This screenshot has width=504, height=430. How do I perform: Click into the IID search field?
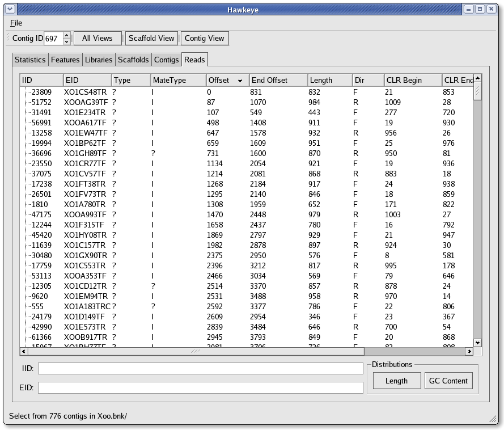click(x=200, y=369)
